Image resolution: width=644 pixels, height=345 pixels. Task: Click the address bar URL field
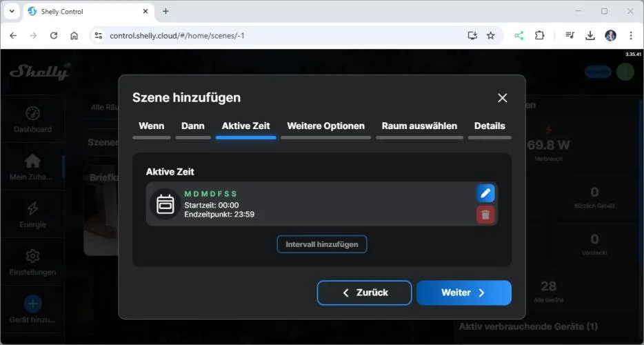[x=276, y=35]
